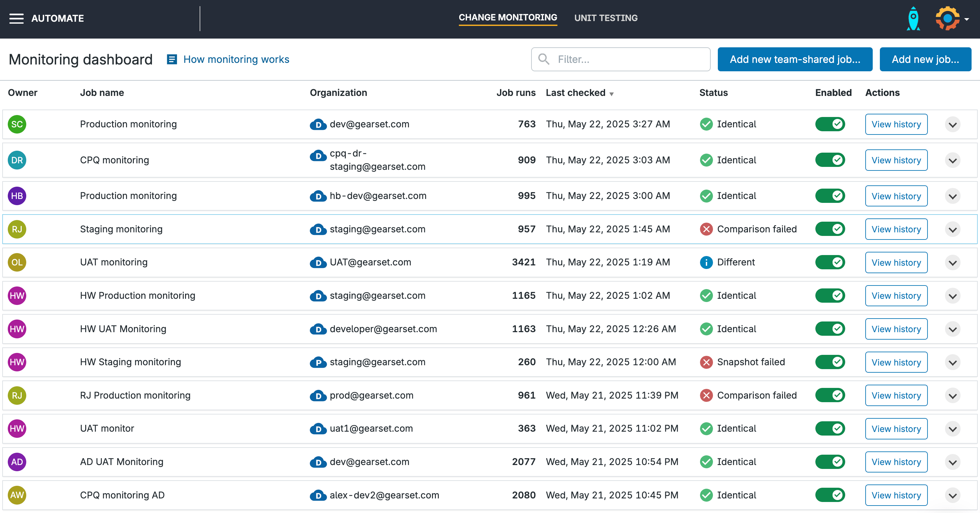980x513 pixels.
Task: Switch to the Unit Testing tab
Action: coord(606,18)
